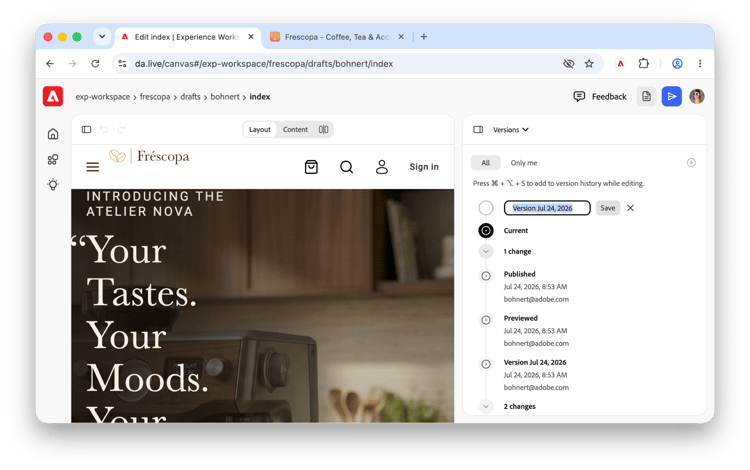This screenshot has height=470, width=750.
Task: Expand the 1 change group
Action: pos(486,251)
